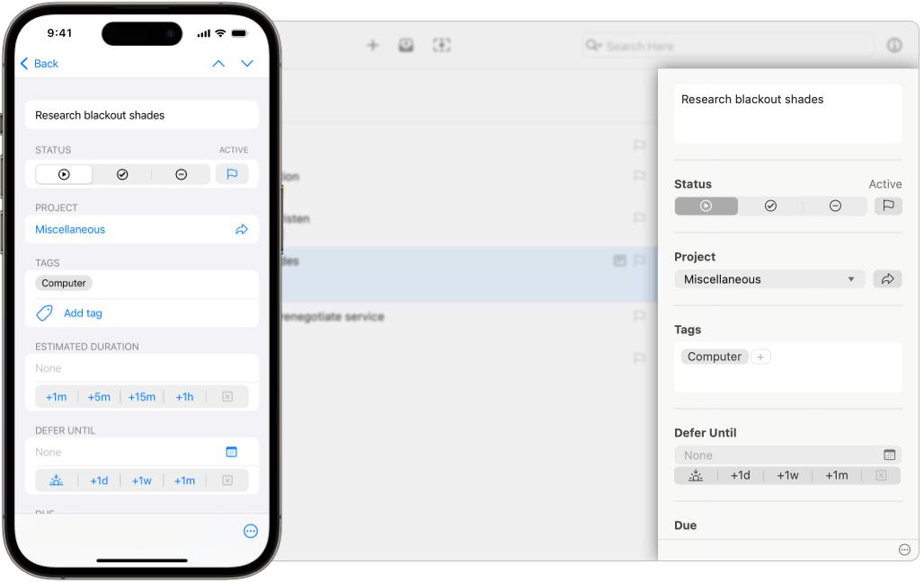
Task: Open the iPhone more options ellipsis button
Action: pos(251,532)
